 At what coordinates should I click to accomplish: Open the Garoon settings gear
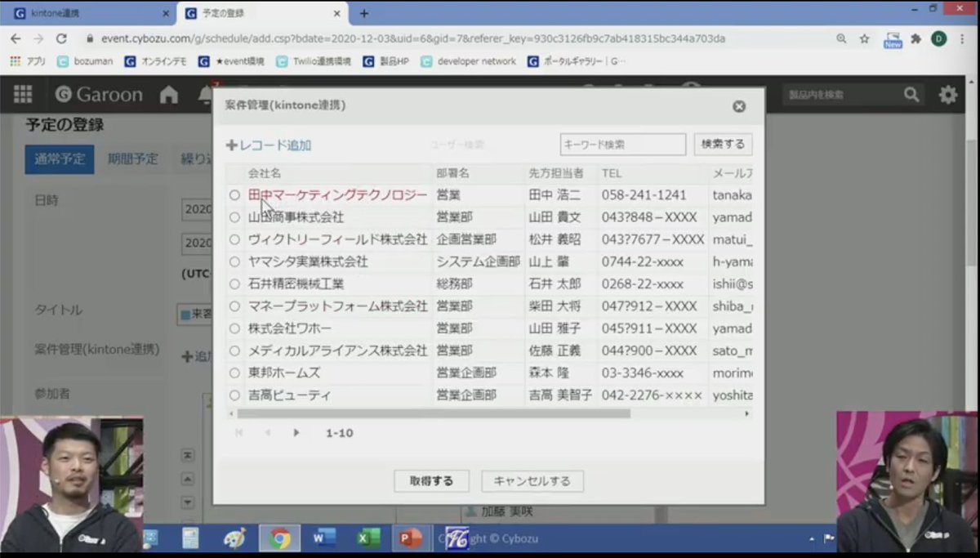pos(947,95)
